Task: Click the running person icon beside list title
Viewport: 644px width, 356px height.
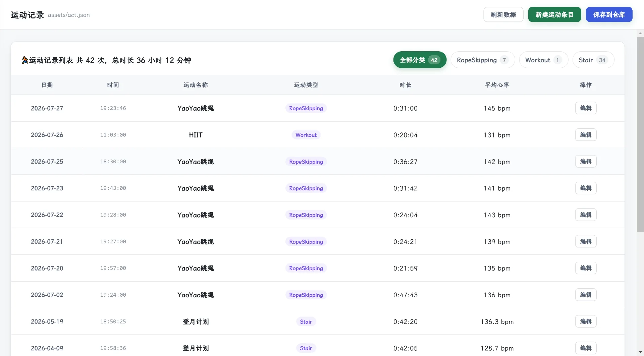Action: (25, 60)
